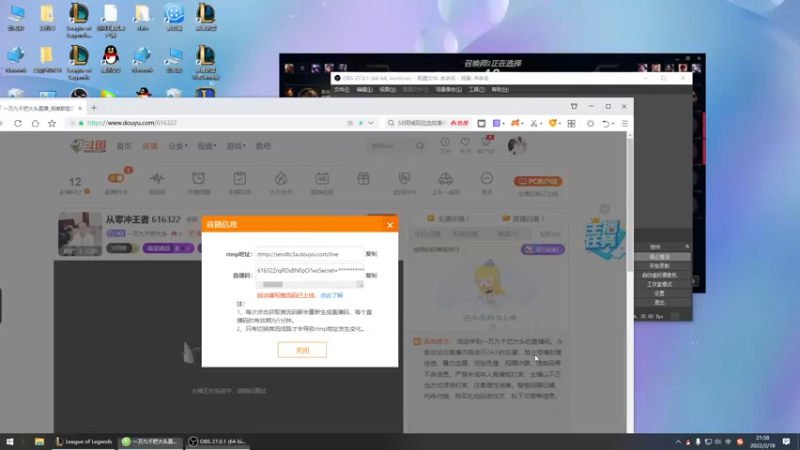Click the orange PC client button
The width and height of the screenshot is (800, 450).
pyautogui.click(x=538, y=181)
